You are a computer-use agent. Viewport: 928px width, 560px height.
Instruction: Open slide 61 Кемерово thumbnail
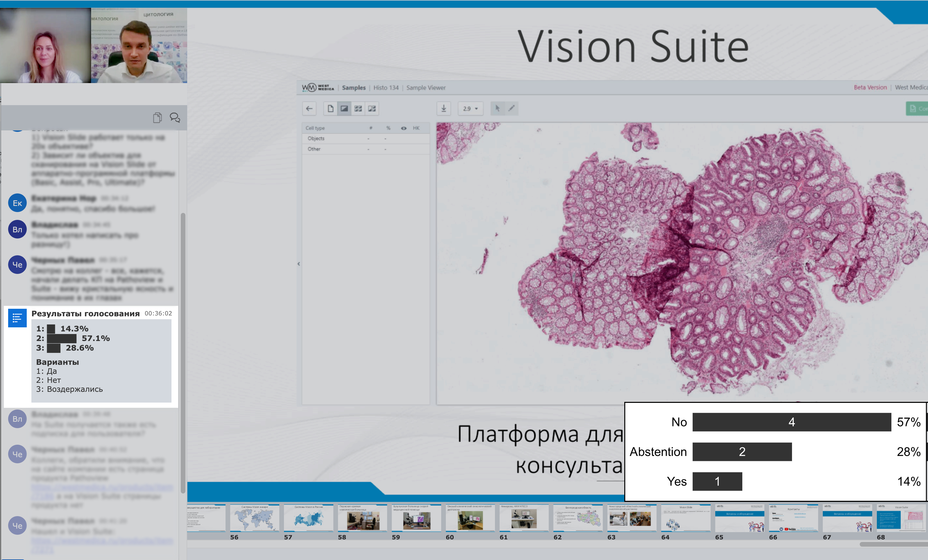[524, 518]
